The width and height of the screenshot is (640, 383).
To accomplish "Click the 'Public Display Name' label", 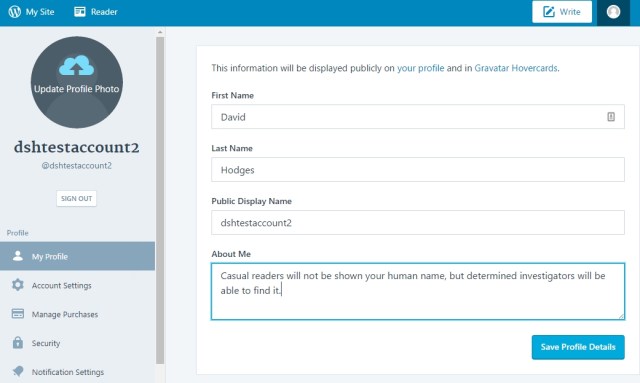I will coord(251,201).
